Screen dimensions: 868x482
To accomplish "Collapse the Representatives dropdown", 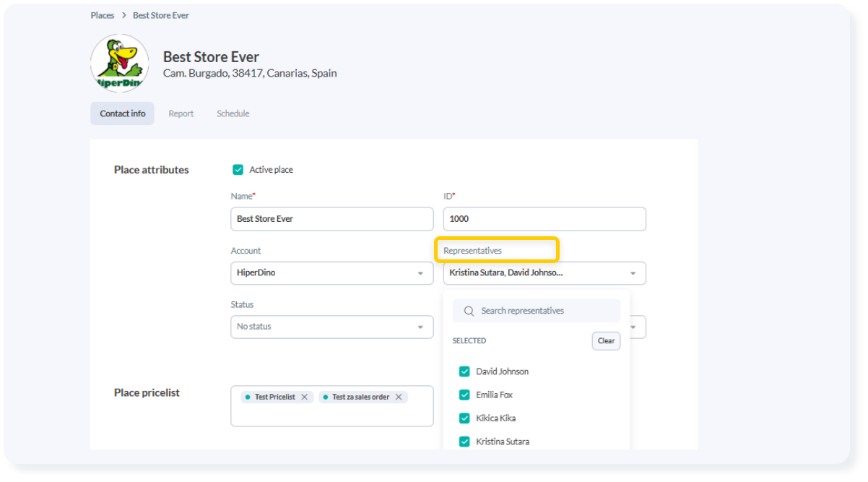I will click(633, 273).
